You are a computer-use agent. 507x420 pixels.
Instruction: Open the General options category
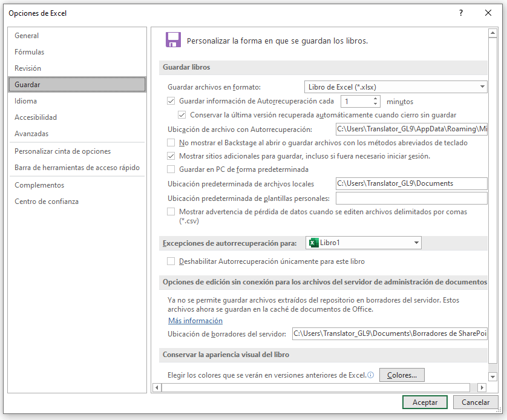click(77, 36)
